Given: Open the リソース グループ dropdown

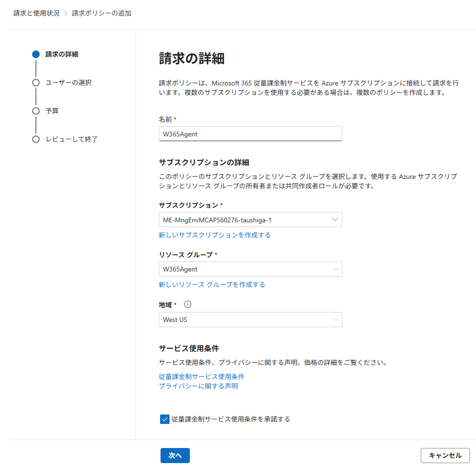Looking at the screenshot, I should (250, 269).
